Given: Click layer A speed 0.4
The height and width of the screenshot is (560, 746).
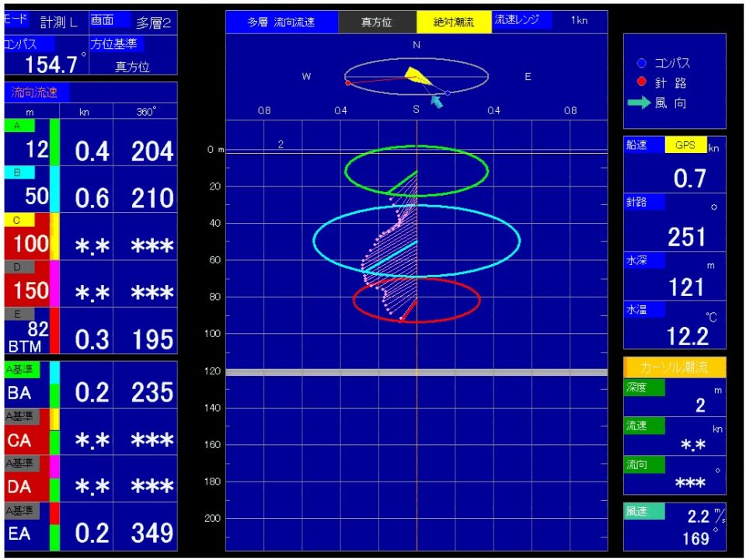Looking at the screenshot, I should (92, 151).
